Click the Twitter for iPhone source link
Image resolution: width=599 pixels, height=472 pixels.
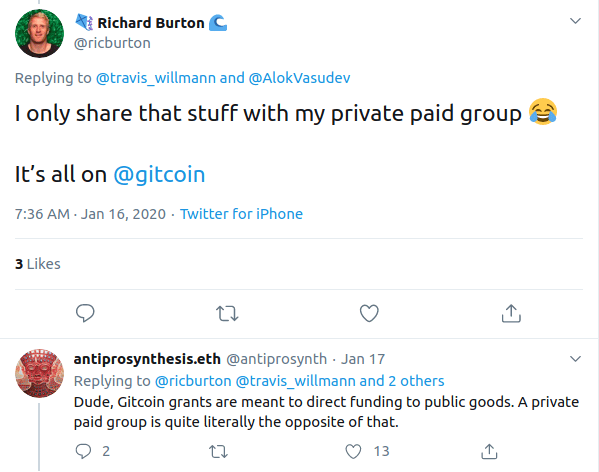(241, 214)
